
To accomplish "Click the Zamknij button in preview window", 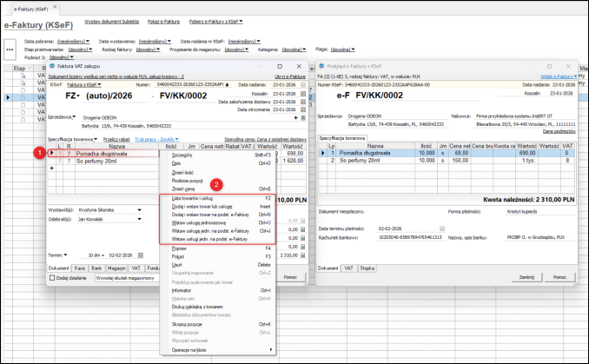I will (527, 276).
